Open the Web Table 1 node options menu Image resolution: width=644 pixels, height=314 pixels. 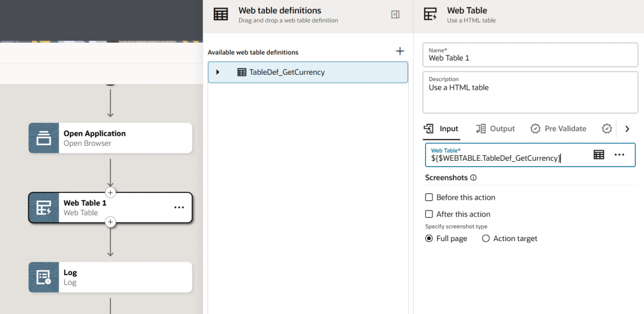click(179, 207)
